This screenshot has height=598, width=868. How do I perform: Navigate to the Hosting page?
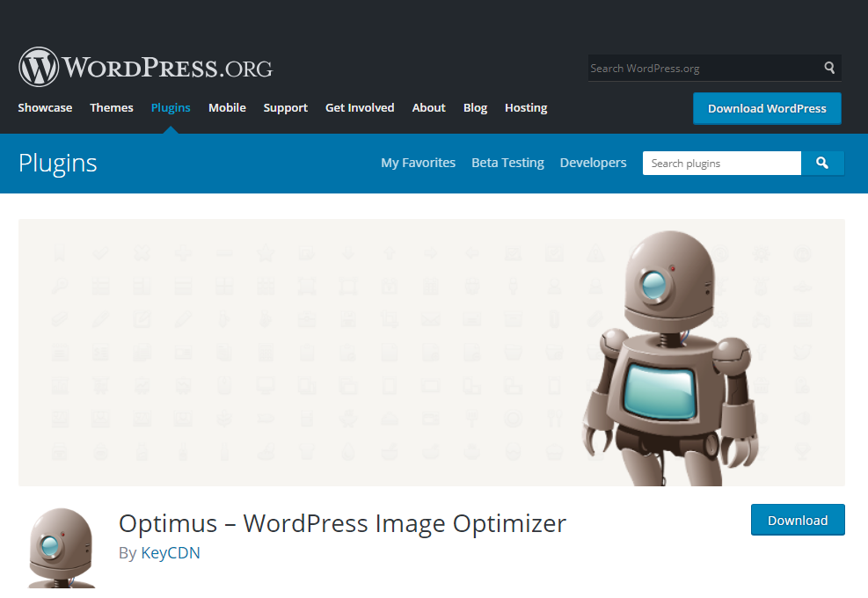click(526, 108)
